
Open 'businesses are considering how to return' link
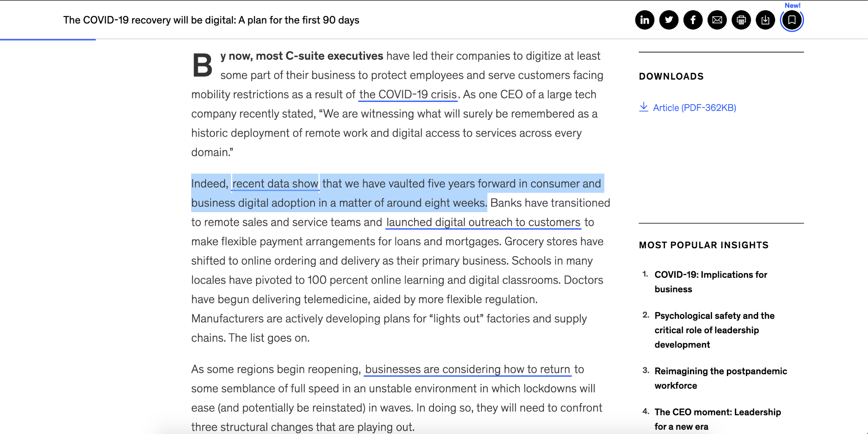point(467,369)
